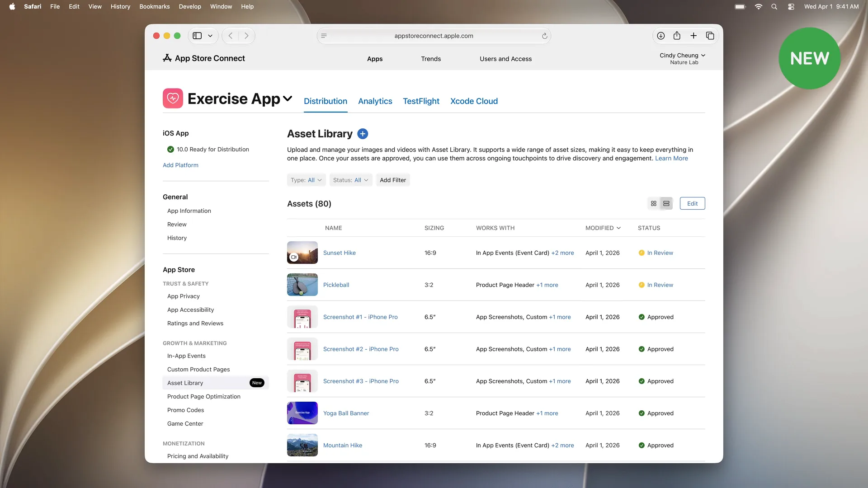Click the Wi-Fi status icon
Screen dimensions: 868x488
coord(759,7)
